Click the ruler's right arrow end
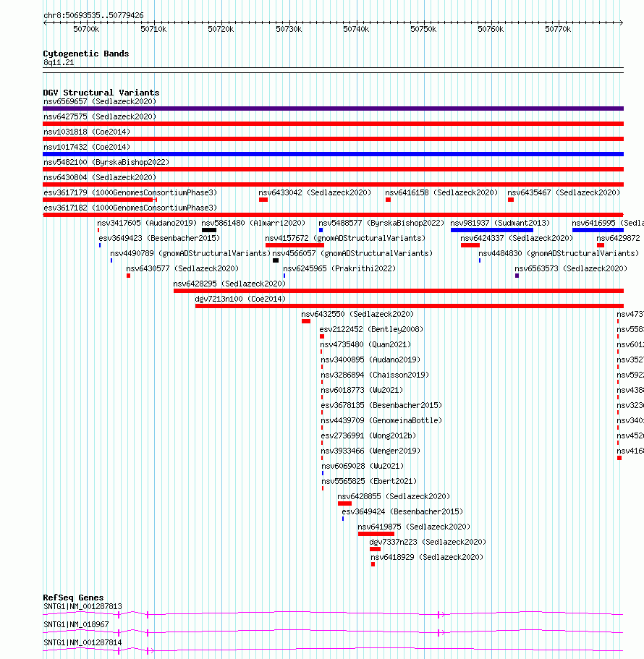 [x=621, y=22]
